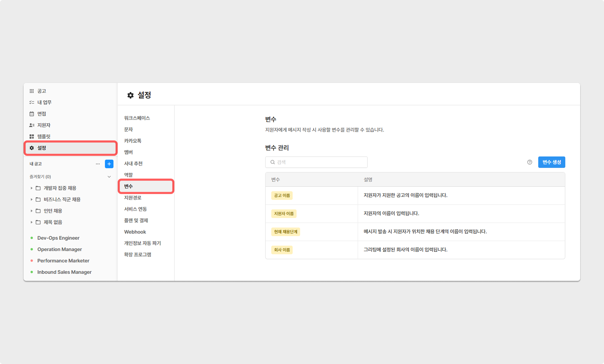Open the Dev-Ops Engineer posting

coord(58,238)
